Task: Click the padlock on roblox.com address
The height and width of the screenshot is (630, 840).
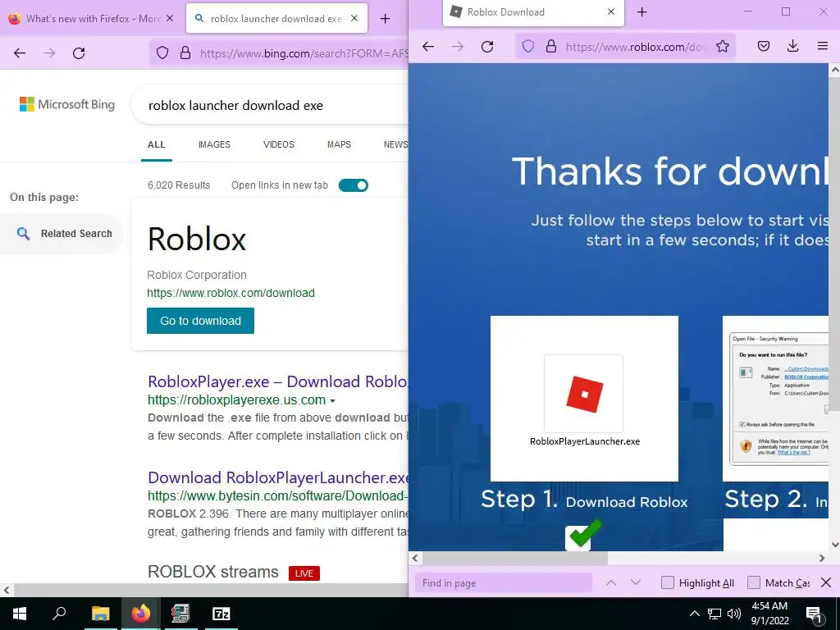Action: pos(550,47)
